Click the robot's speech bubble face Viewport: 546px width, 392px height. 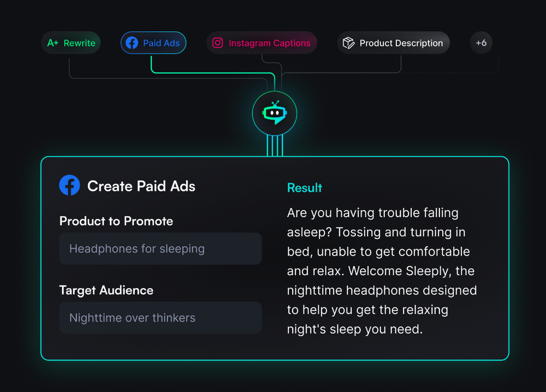coord(275,115)
